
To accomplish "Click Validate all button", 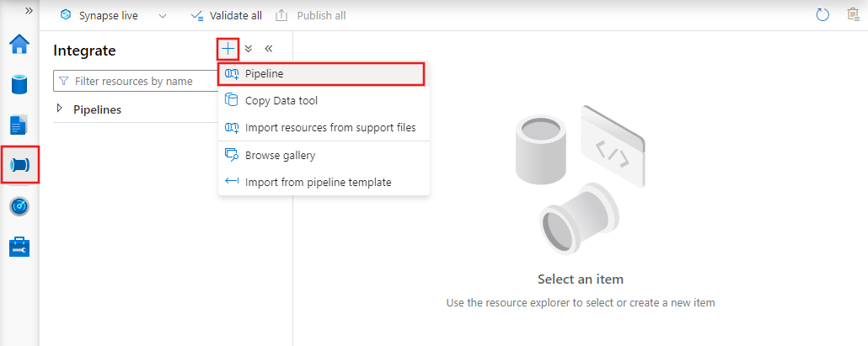I will tap(226, 15).
